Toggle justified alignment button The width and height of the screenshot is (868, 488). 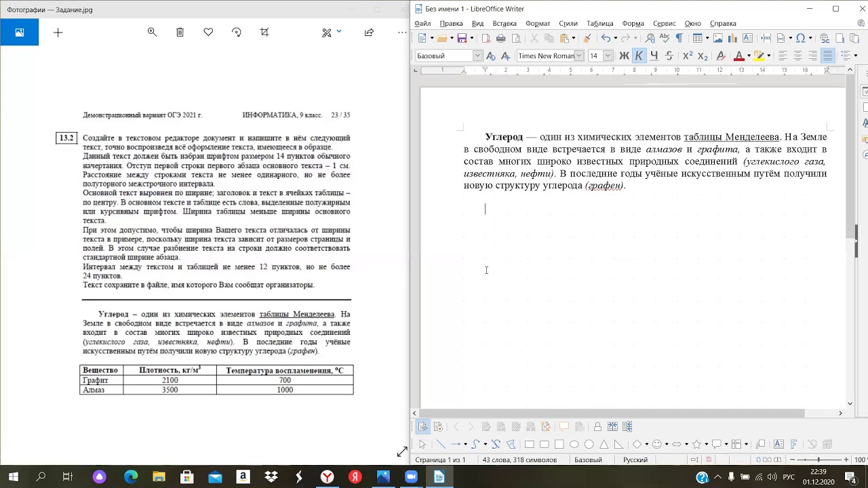[828, 56]
